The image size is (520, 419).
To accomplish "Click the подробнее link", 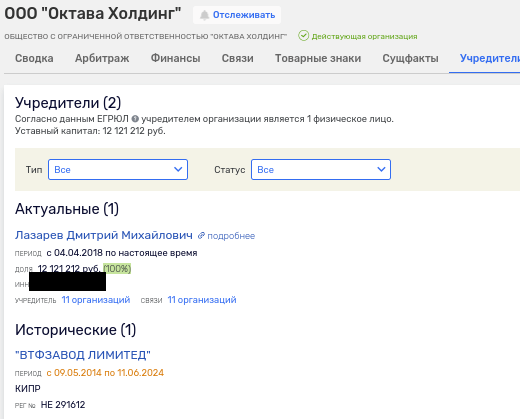I will [x=231, y=236].
